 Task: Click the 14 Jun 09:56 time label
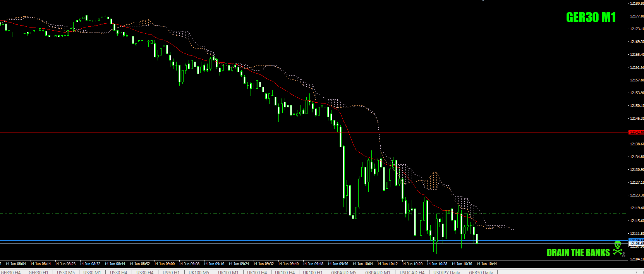(338, 264)
